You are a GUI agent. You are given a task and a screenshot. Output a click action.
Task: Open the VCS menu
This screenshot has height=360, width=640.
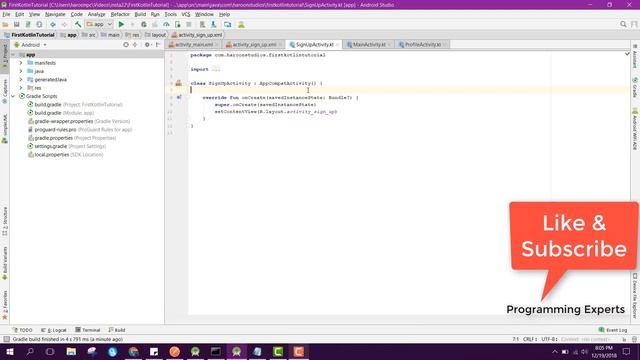[x=186, y=14]
